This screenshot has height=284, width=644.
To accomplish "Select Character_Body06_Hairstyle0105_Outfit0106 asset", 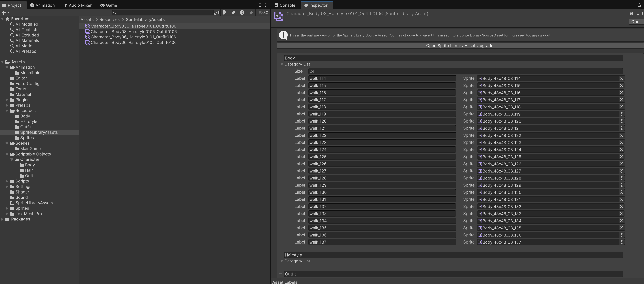I will click(133, 43).
